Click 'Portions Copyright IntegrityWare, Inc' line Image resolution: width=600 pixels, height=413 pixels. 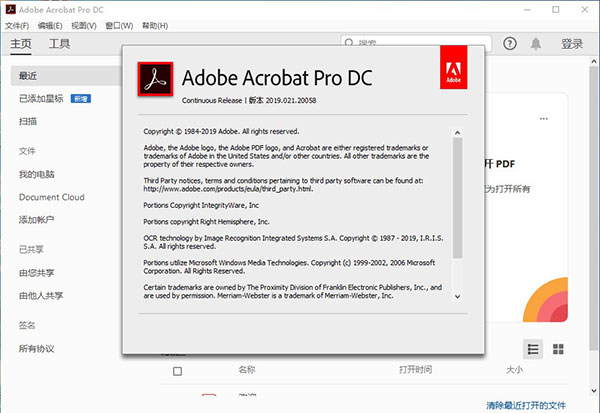tap(201, 205)
